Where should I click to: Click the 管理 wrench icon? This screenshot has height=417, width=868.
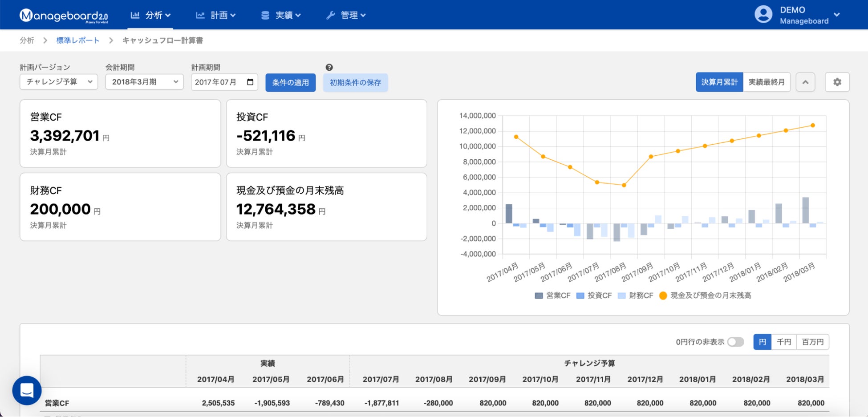(330, 16)
